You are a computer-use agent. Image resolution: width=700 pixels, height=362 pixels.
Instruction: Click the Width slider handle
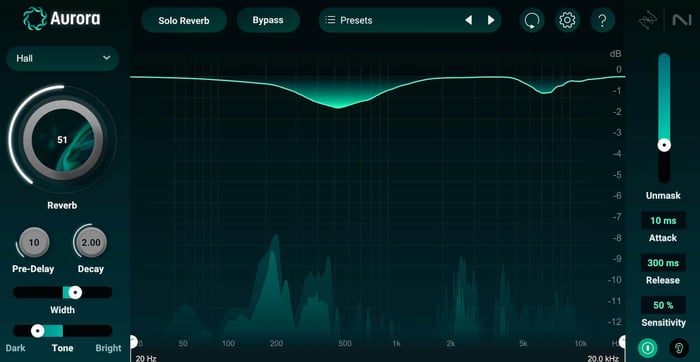[76, 293]
